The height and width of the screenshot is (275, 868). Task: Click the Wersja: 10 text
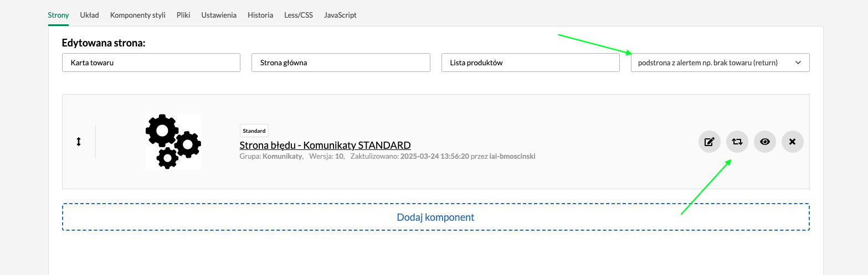tap(327, 157)
